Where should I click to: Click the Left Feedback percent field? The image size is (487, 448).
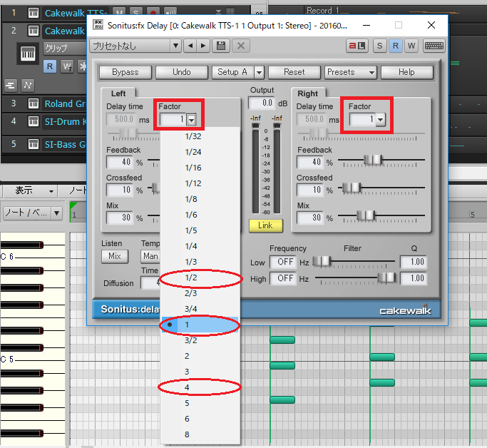[x=121, y=162]
